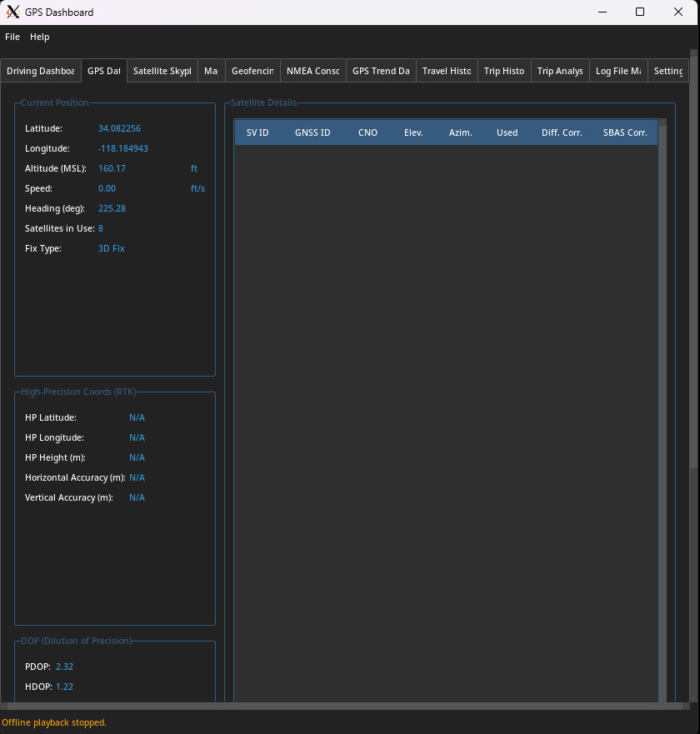700x734 pixels.
Task: Click the GPS Dashboard app icon in title bar
Action: pyautogui.click(x=12, y=12)
